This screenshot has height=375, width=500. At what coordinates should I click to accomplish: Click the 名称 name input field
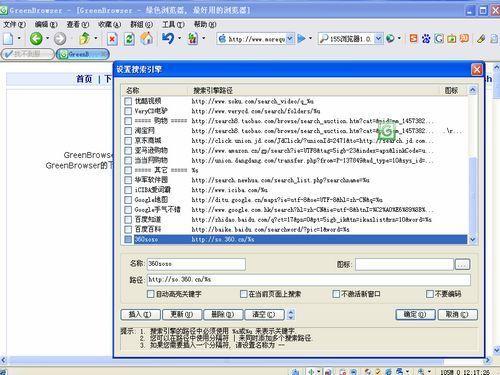tap(196, 264)
